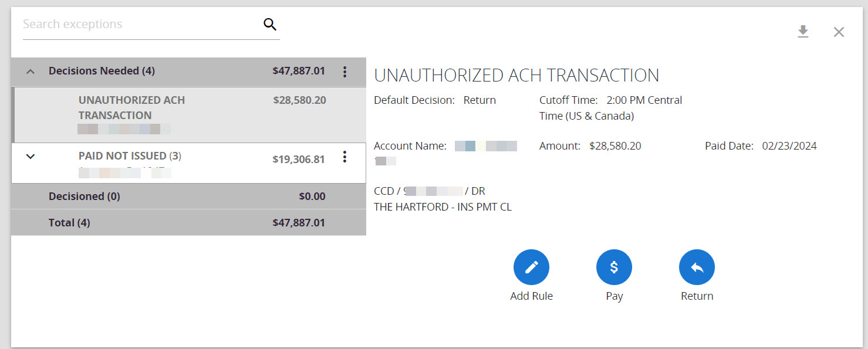Viewport: 868px width, 349px height.
Task: Click the Decisioned $0.00 amount
Action: [x=312, y=196]
